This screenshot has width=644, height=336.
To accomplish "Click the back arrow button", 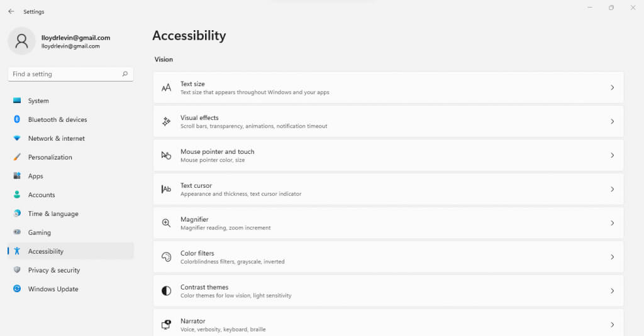I will [x=11, y=11].
